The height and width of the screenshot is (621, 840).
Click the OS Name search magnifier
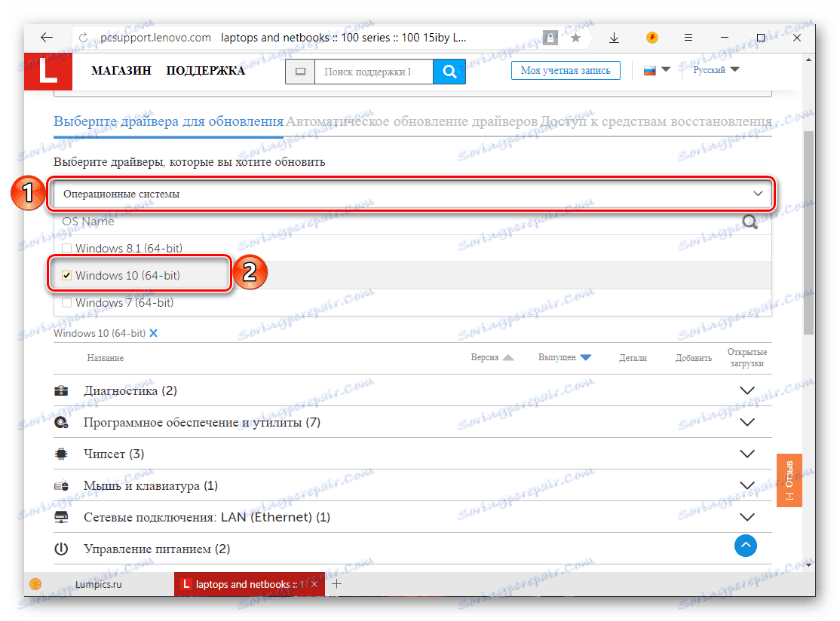(750, 222)
